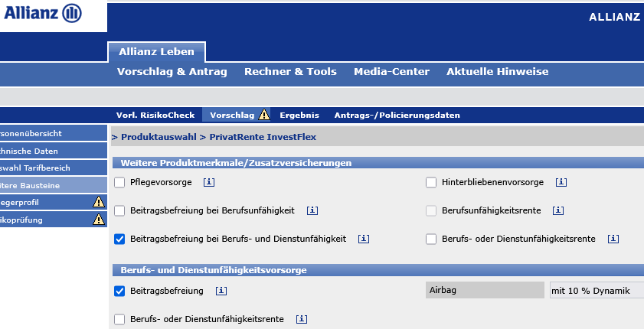This screenshot has height=329, width=644.
Task: Open Aktuelle Hinweise menu
Action: (498, 72)
